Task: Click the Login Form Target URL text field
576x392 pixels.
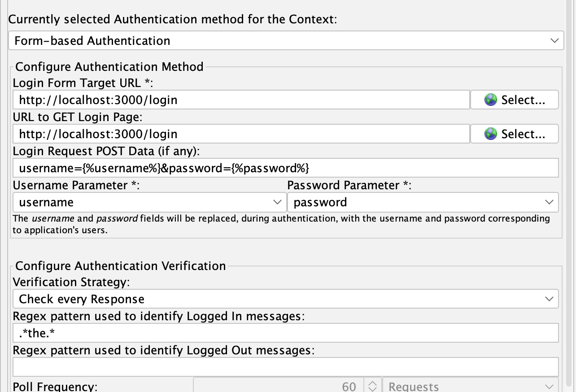Action: coord(241,100)
